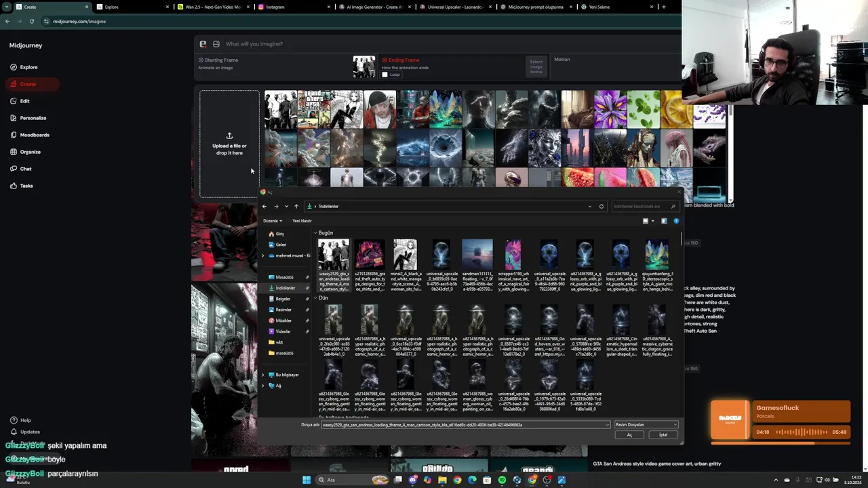Open Updates in Midjourney sidebar
This screenshot has height=488, width=868.
pyautogui.click(x=25, y=432)
